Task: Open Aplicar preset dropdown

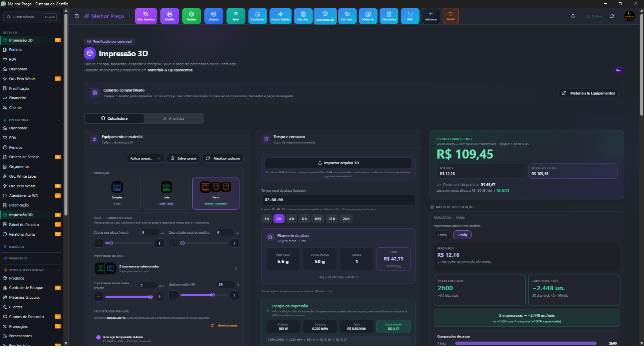Action: (x=145, y=158)
